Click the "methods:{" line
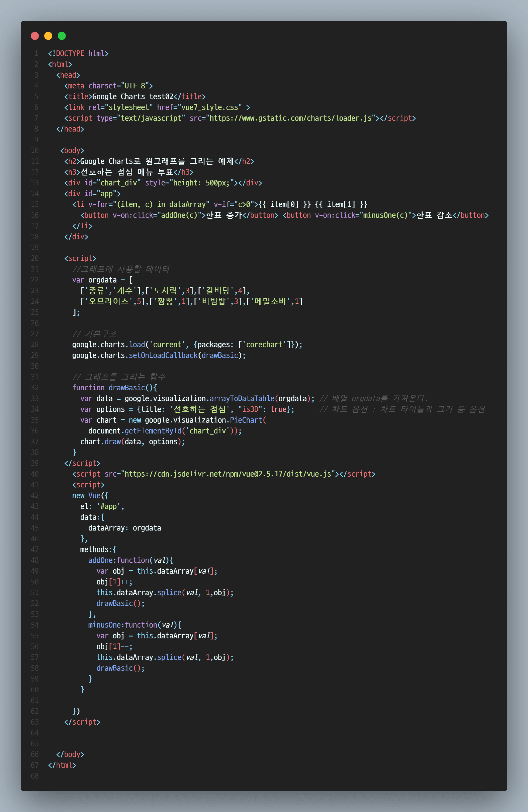Screen dimensions: 528x812 [x=98, y=550]
